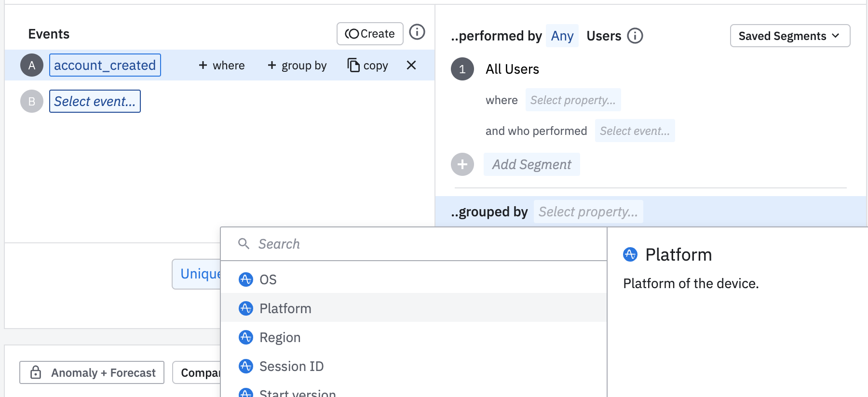Screen dimensions: 868x397
Task: Click the plus icon beside Add Segment
Action: [462, 164]
